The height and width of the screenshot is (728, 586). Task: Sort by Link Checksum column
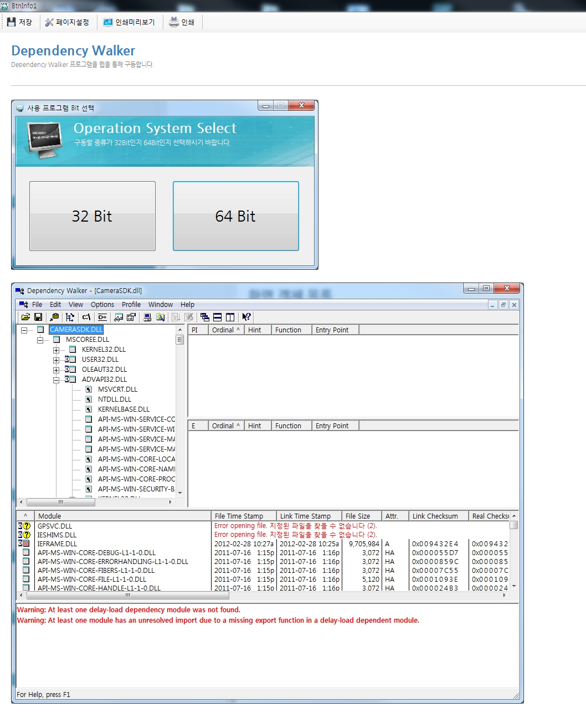tap(439, 516)
